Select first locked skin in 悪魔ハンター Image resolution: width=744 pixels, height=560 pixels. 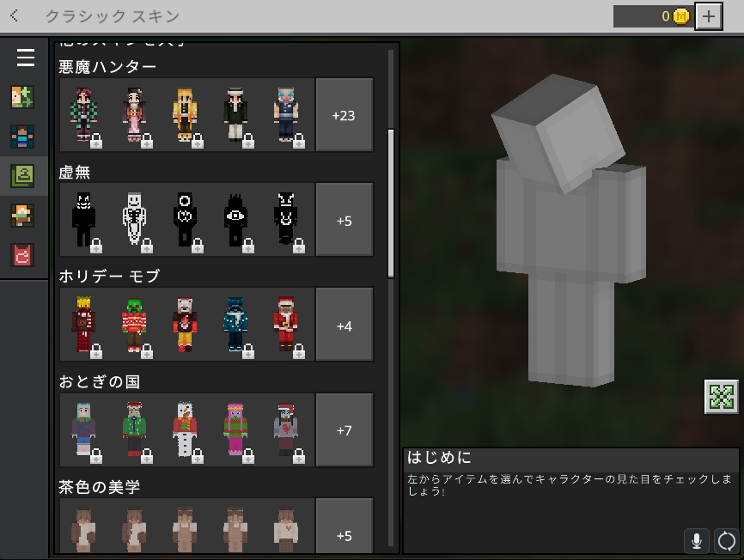click(83, 114)
